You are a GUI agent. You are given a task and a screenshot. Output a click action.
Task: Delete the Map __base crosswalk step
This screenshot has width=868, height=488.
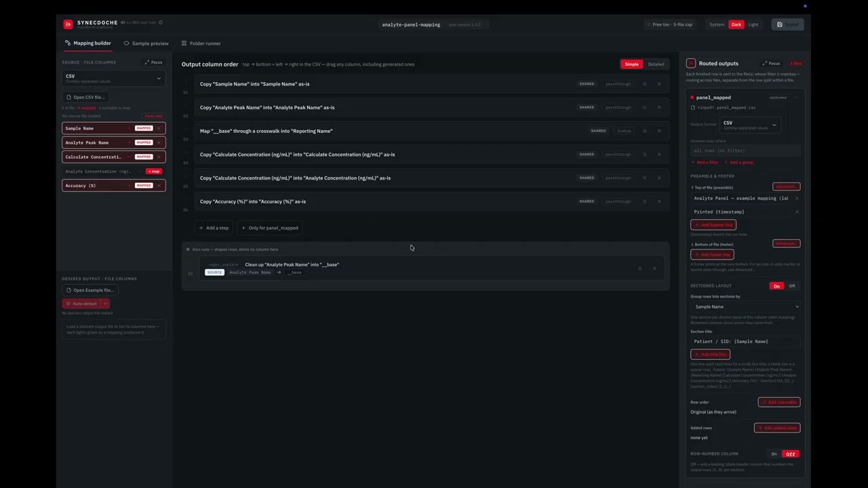click(659, 131)
